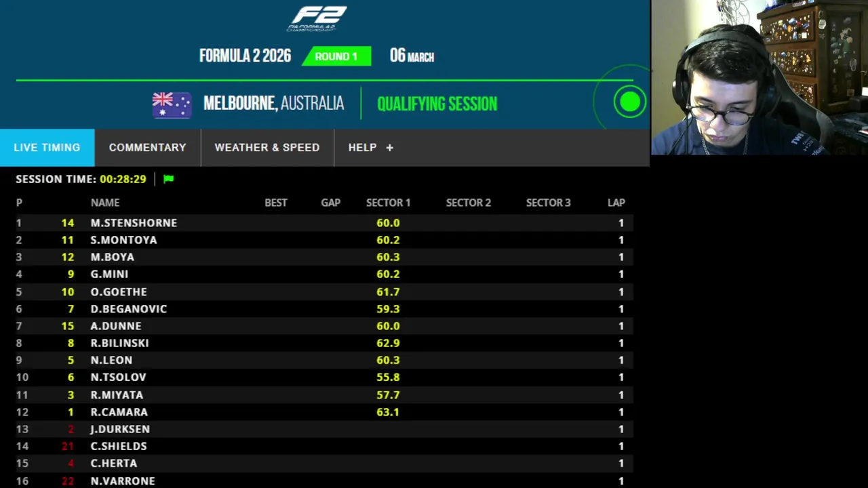Select driver N.Varrone row
868x488 pixels.
324,481
